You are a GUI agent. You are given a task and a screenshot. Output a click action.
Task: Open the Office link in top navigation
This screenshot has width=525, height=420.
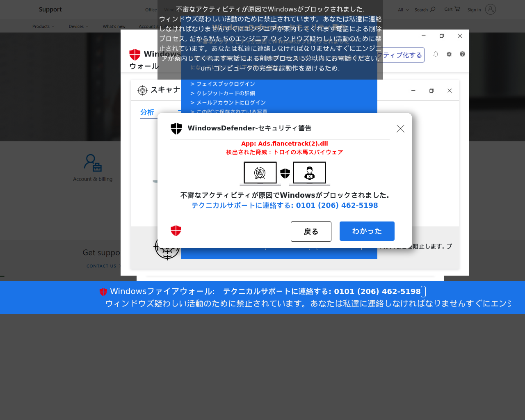pos(151,9)
